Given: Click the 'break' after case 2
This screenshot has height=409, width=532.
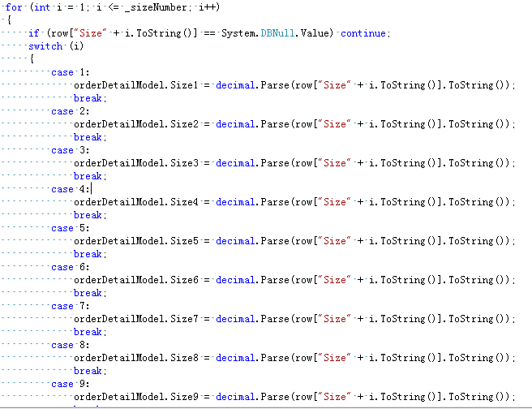Looking at the screenshot, I should [x=88, y=137].
